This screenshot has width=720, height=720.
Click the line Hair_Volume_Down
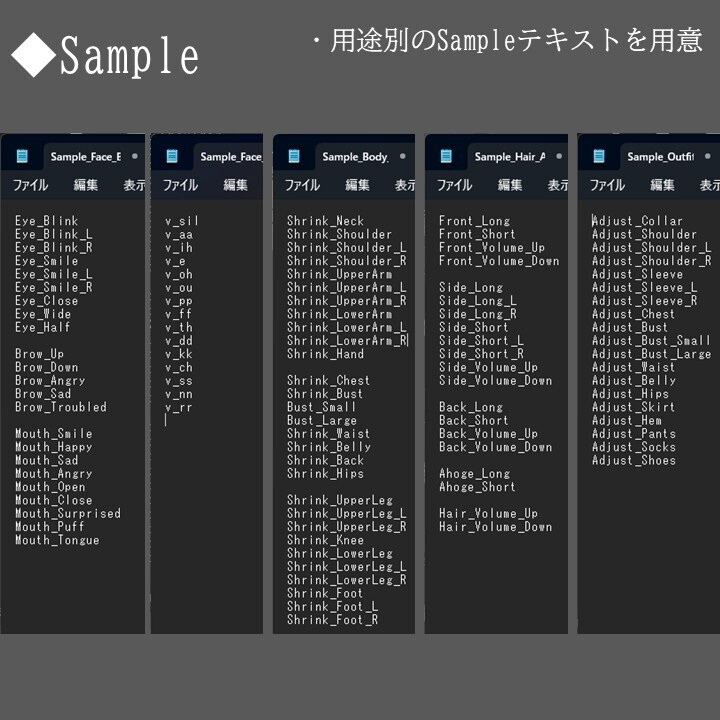pyautogui.click(x=495, y=527)
